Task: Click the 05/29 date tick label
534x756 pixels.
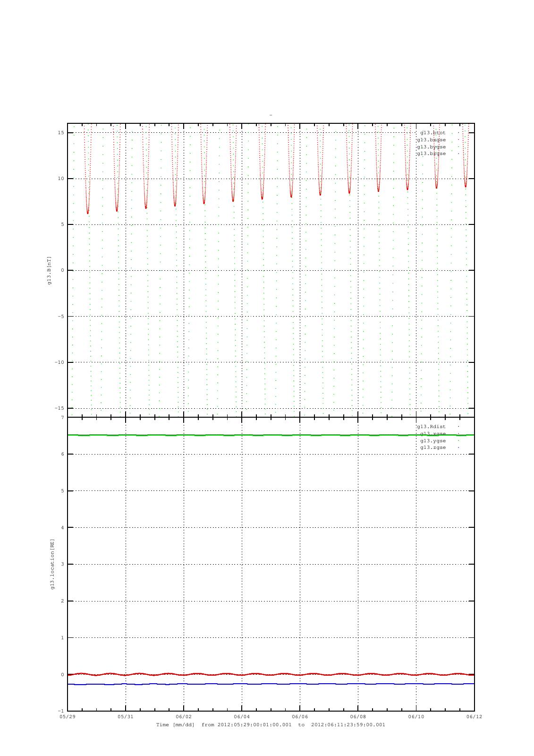Action: click(x=68, y=716)
